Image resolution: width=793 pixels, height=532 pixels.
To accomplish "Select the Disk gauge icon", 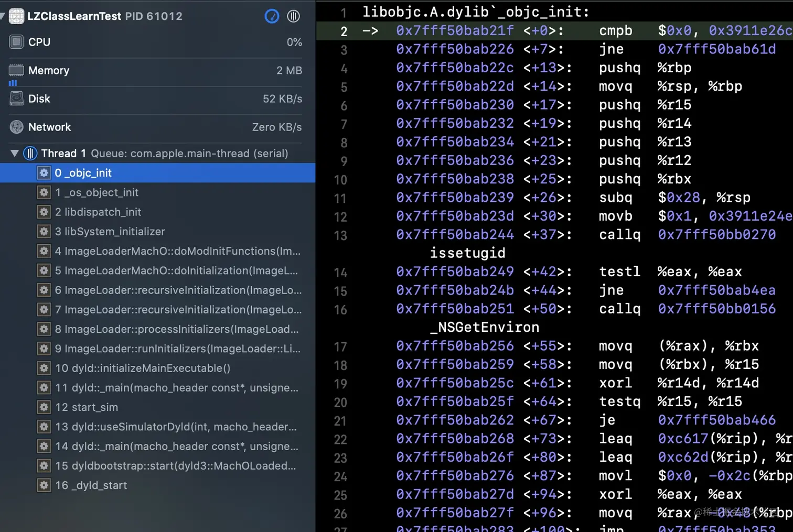I will [17, 99].
